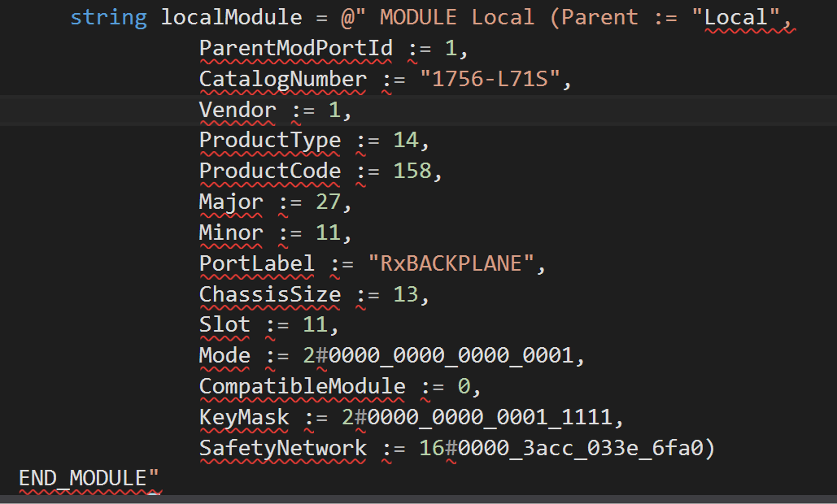Click the CatalogNumber identifier

tap(283, 80)
